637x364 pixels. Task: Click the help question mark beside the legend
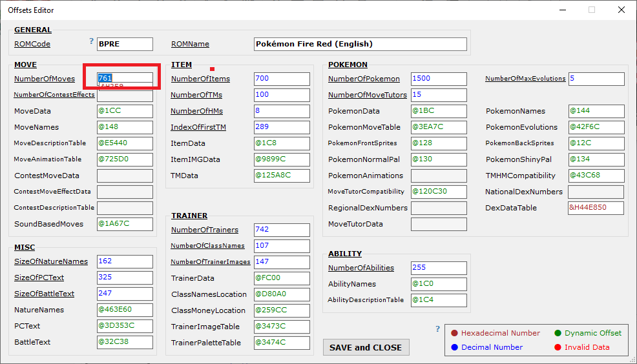coord(438,329)
